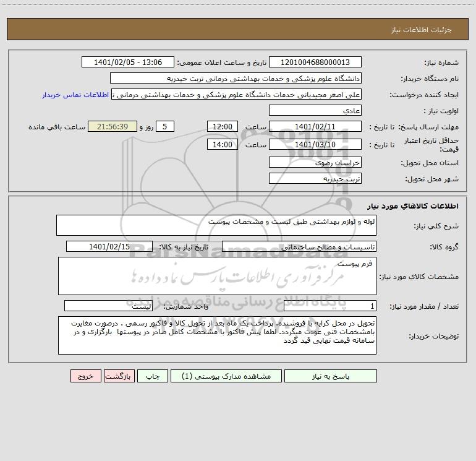Click the price validity date 1401/03/10
The width and height of the screenshot is (476, 461).
(315, 144)
